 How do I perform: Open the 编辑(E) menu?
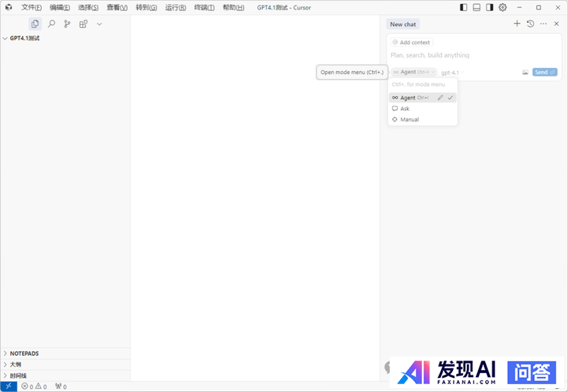pos(60,8)
